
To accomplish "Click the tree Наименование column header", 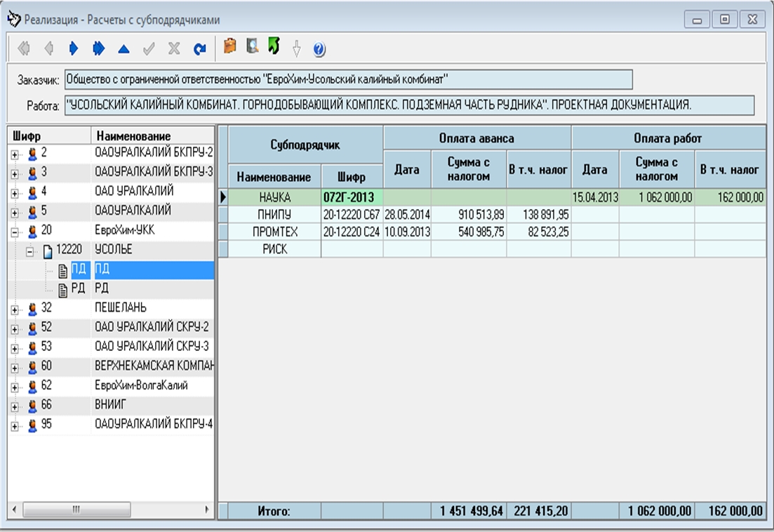I will pos(153,135).
